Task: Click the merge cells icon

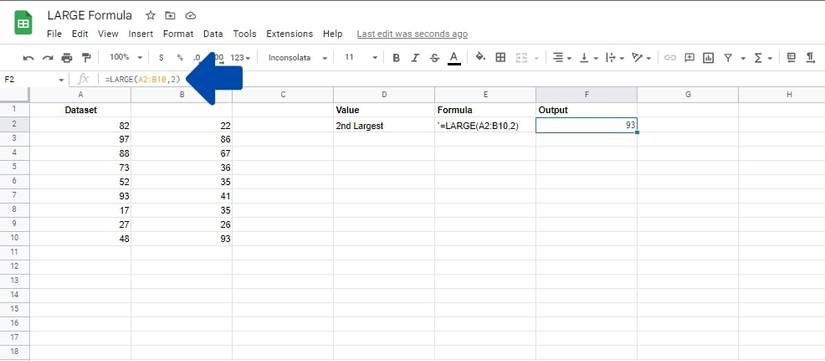Action: pos(521,58)
